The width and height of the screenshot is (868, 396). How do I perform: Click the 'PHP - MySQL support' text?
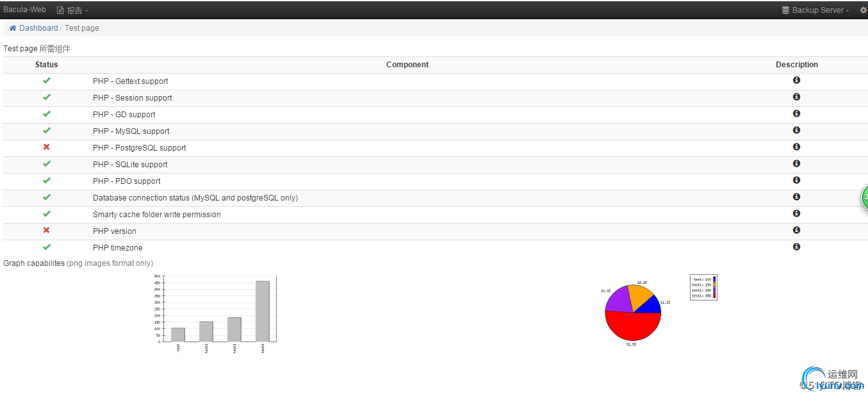tap(131, 131)
